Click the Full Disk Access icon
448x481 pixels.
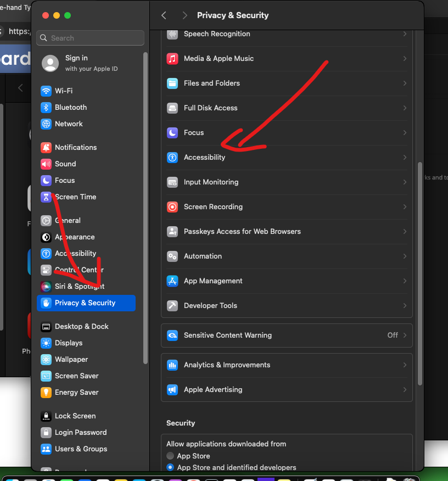(x=172, y=108)
